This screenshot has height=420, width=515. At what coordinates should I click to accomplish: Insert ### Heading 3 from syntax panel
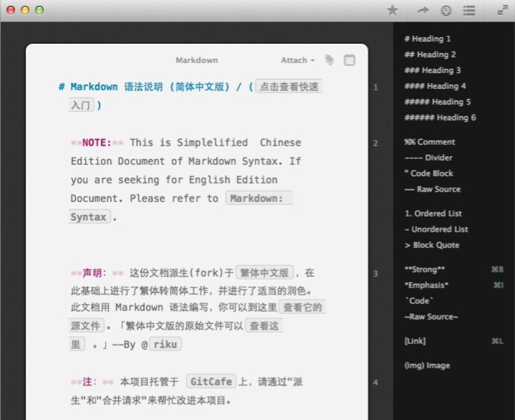click(433, 70)
